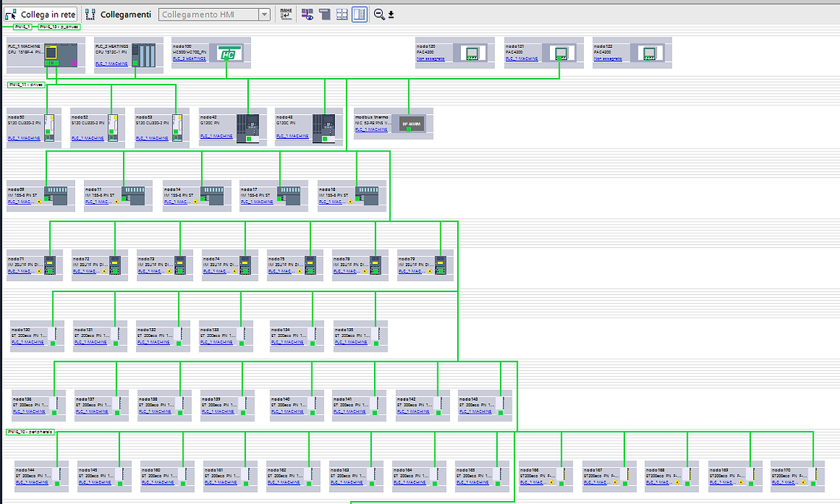Select the nodo71 motor starter icon

pos(50,265)
